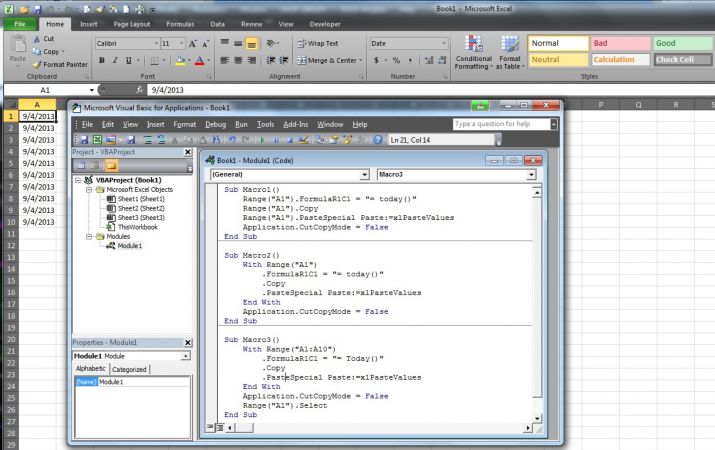Open the Name Box A1 dropdown arrow
This screenshot has width=715, height=450.
91,90
